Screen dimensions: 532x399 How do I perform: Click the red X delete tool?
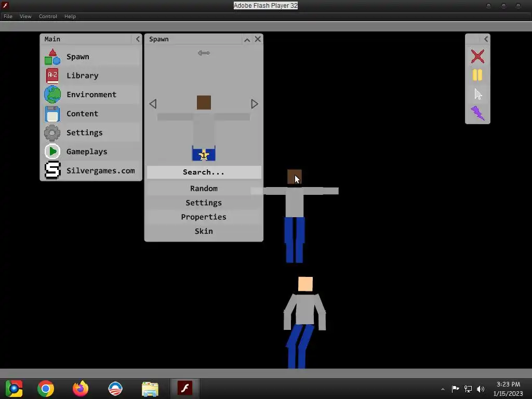click(x=477, y=56)
